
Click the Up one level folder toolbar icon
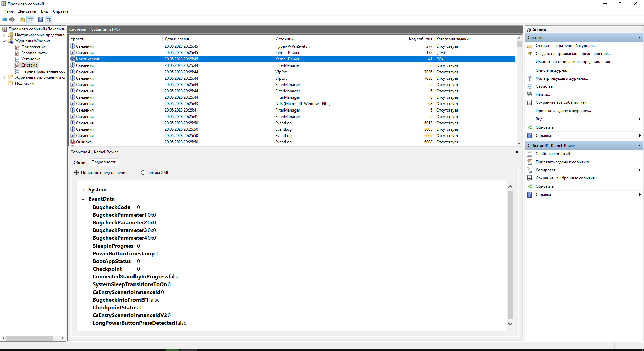point(22,19)
